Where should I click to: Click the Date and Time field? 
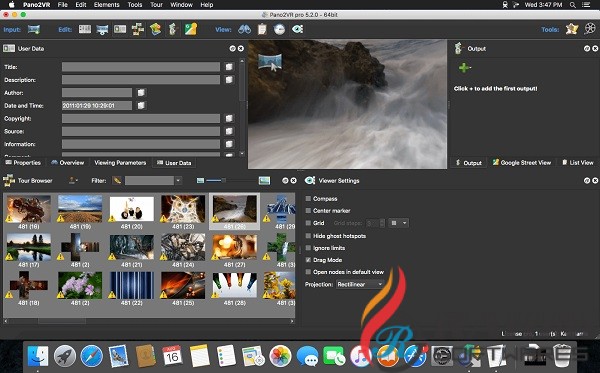pos(97,106)
